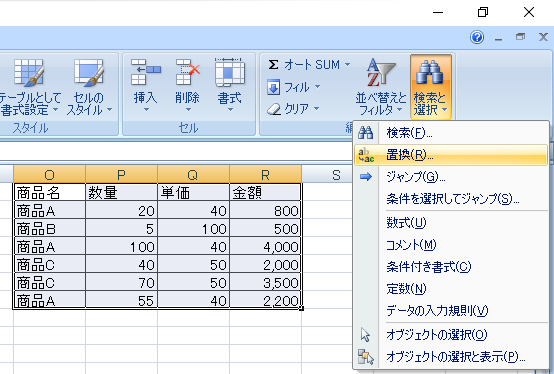The width and height of the screenshot is (554, 374).
Task: Select column P header
Action: pos(122,174)
